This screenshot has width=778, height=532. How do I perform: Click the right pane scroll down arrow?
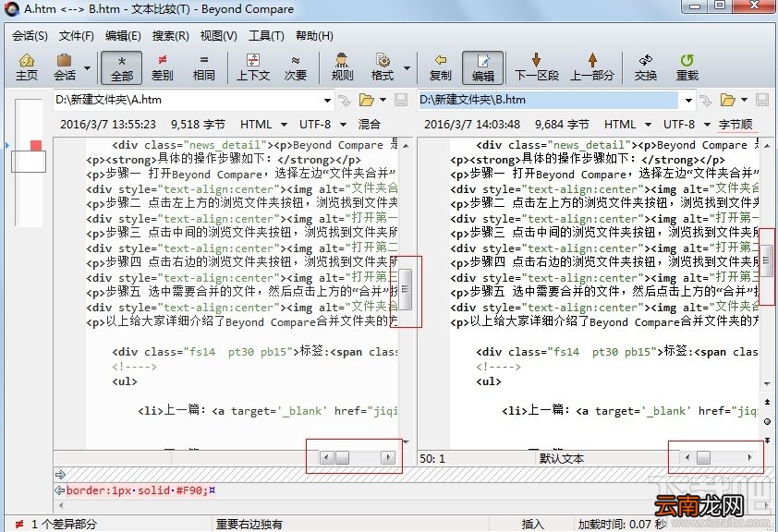click(x=767, y=383)
